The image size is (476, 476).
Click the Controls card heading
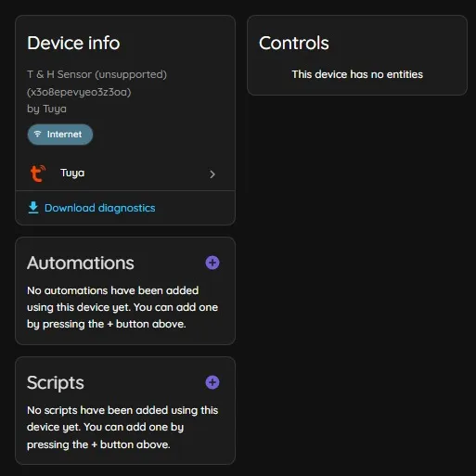tap(294, 43)
